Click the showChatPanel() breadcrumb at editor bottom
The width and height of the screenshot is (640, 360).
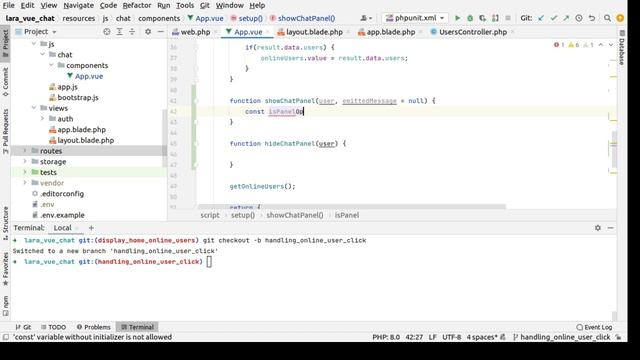coord(295,215)
